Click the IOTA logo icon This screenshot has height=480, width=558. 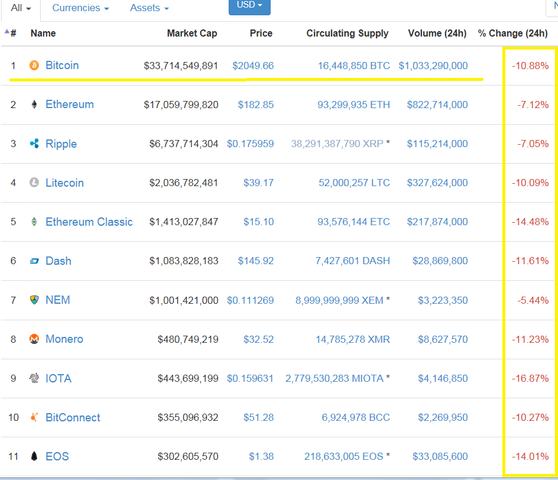34,378
